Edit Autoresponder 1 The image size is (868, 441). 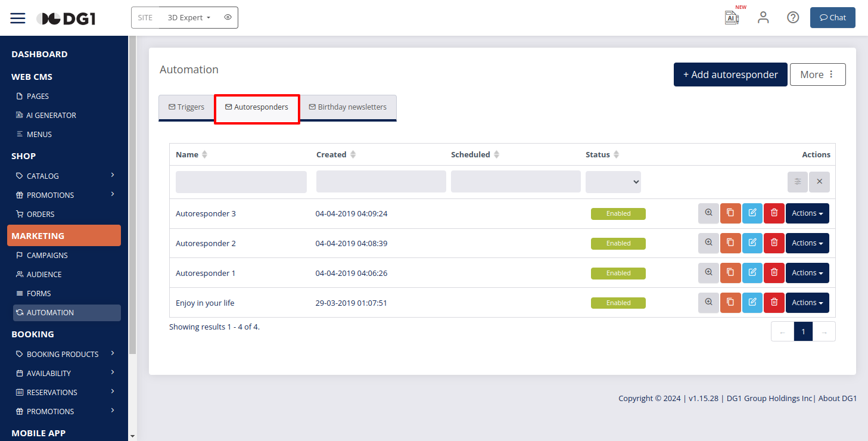(752, 273)
